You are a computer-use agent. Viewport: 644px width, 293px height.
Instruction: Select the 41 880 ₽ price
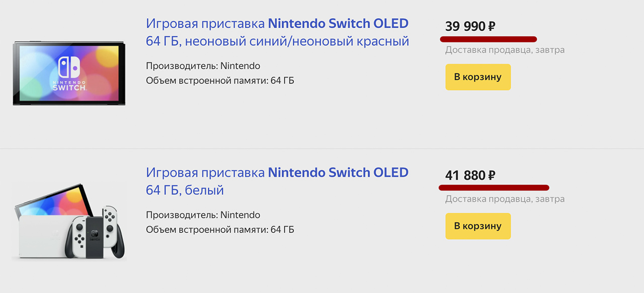(470, 175)
